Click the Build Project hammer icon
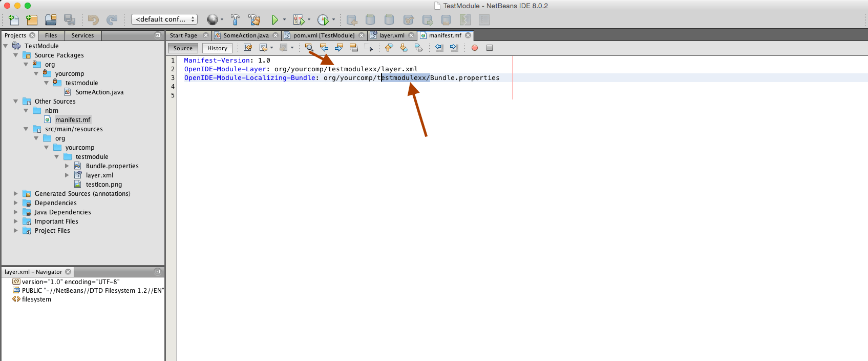This screenshot has width=868, height=361. (x=235, y=20)
